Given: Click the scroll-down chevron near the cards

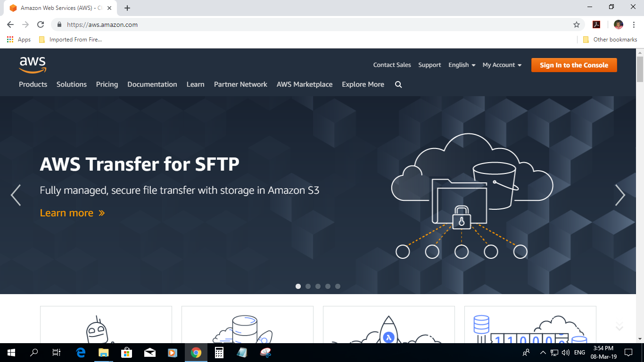Looking at the screenshot, I should (619, 326).
